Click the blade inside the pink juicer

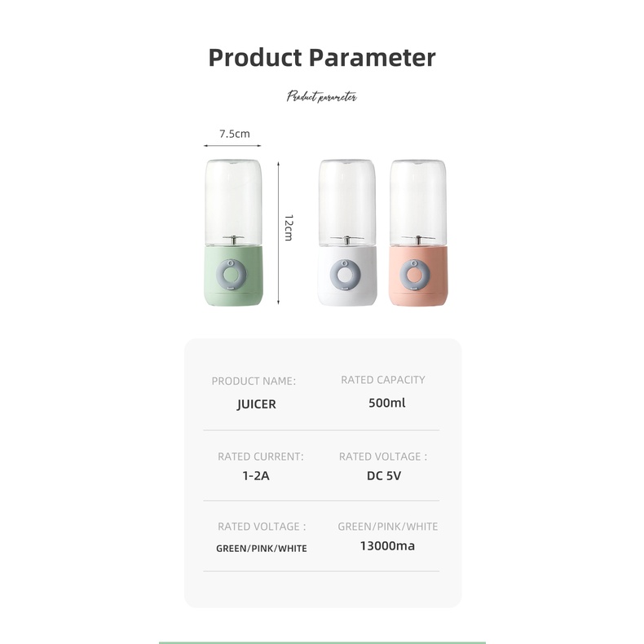pos(418,240)
